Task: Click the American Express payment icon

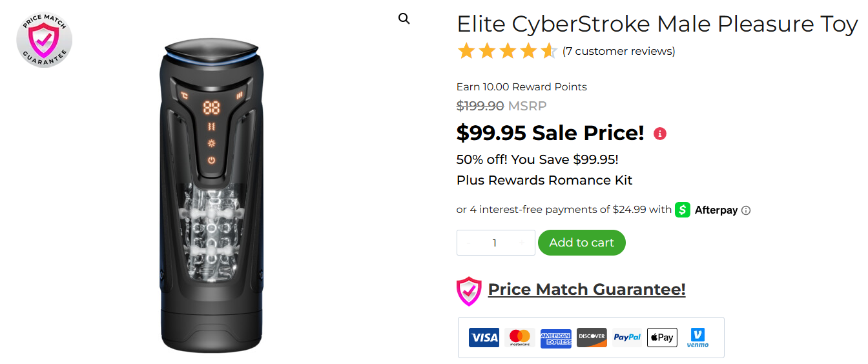Action: tap(555, 337)
